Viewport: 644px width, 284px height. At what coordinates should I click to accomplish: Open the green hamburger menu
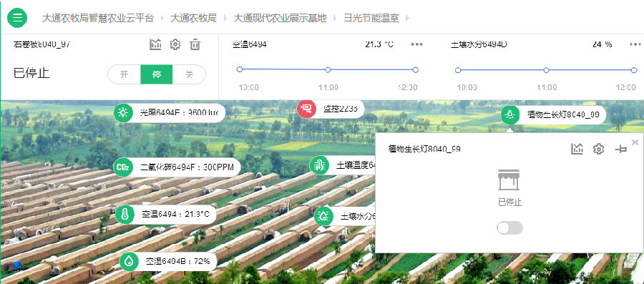click(17, 18)
